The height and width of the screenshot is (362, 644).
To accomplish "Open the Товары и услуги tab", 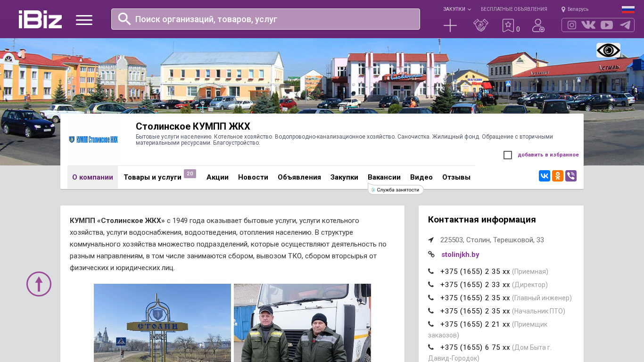I will [x=152, y=177].
